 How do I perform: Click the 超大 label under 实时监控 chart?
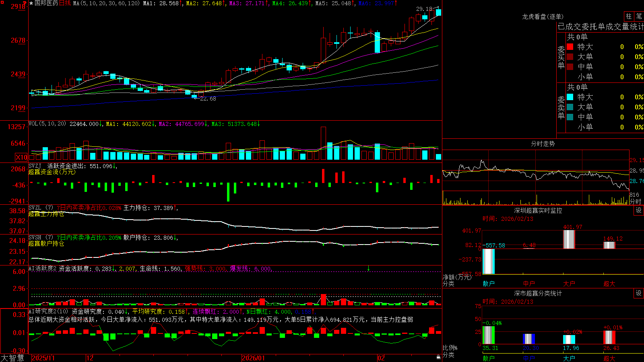(609, 284)
